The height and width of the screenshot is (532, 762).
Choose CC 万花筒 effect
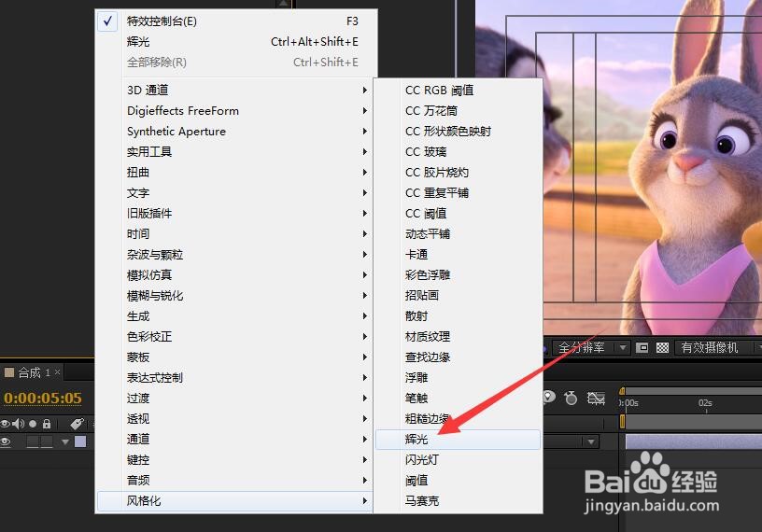pos(458,111)
